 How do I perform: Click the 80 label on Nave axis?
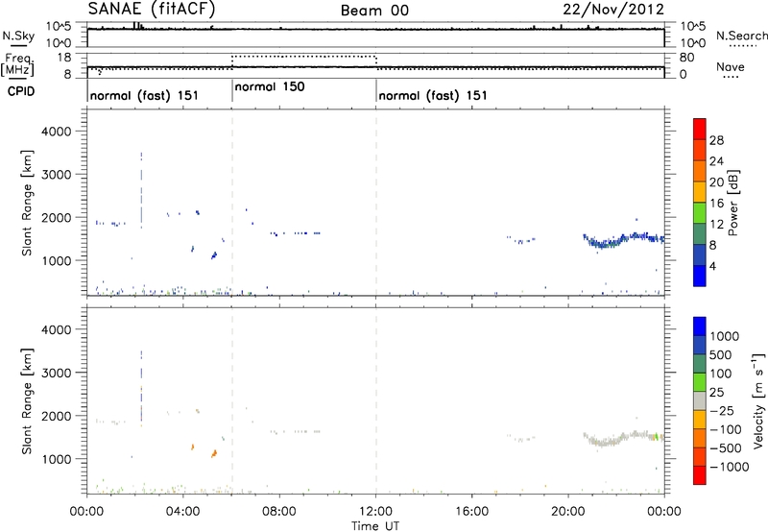tap(686, 58)
